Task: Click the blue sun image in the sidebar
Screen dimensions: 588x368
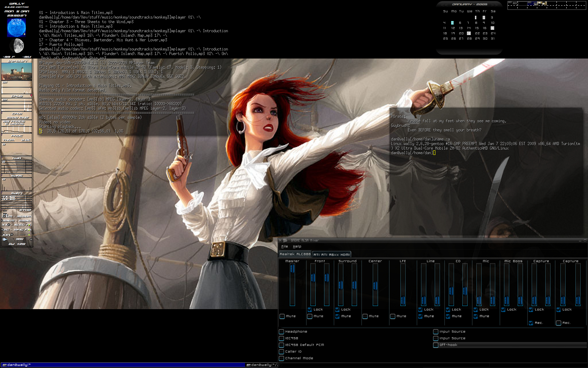Action: pyautogui.click(x=16, y=27)
